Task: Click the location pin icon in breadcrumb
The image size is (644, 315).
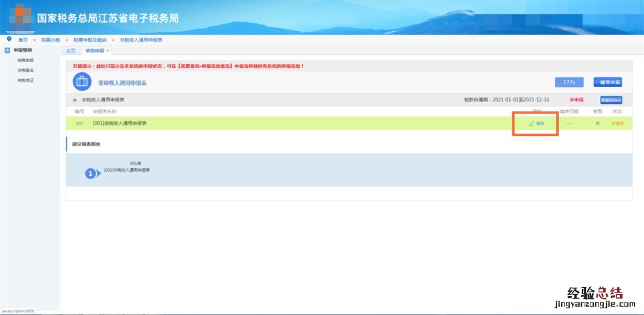Action: click(x=10, y=39)
